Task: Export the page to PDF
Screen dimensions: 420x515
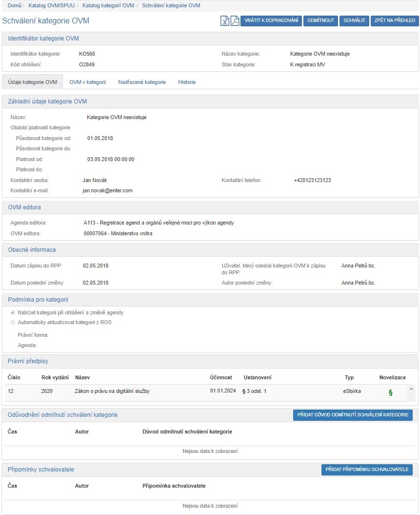Action: tap(235, 21)
